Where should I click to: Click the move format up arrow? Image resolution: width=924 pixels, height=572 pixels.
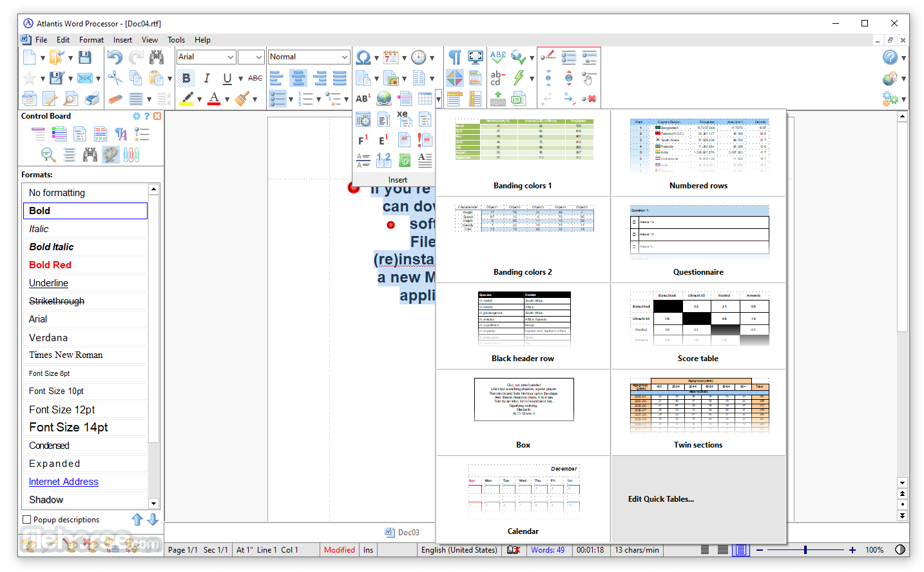point(137,519)
